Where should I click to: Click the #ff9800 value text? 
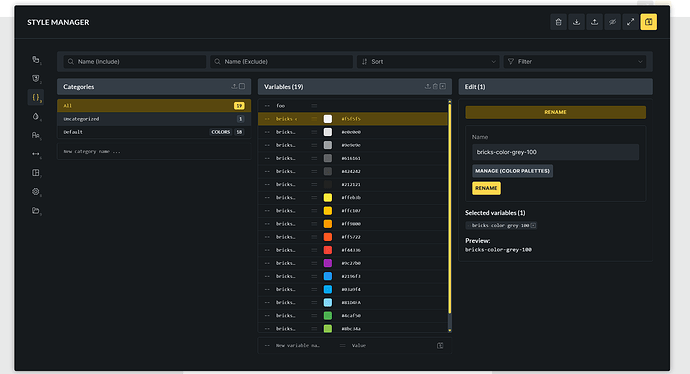351,224
